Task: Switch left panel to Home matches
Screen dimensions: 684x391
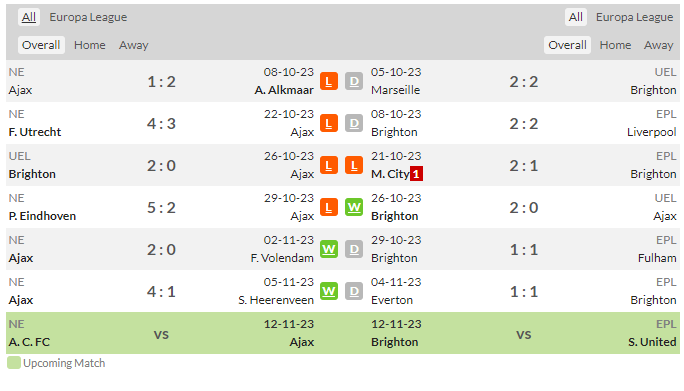Action: [89, 45]
